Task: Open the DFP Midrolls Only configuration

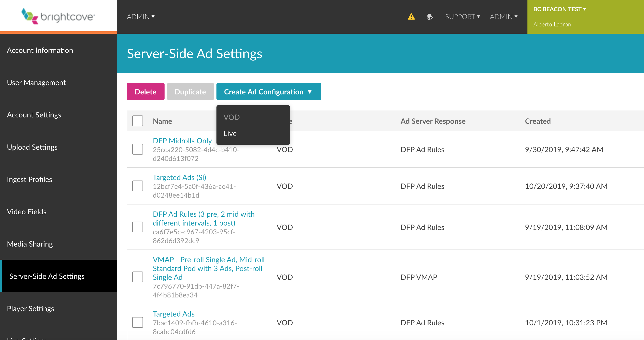Action: pos(182,141)
